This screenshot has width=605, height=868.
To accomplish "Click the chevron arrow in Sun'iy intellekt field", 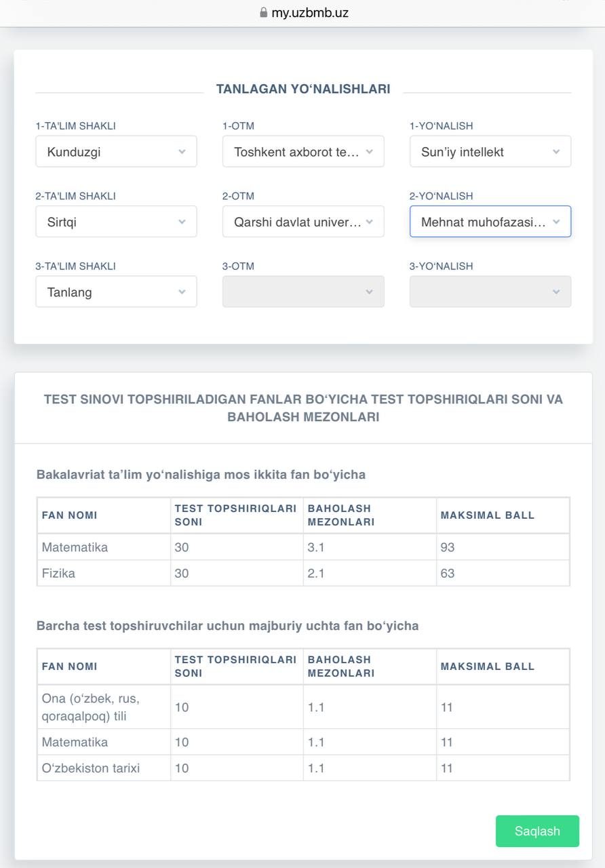I will [556, 152].
